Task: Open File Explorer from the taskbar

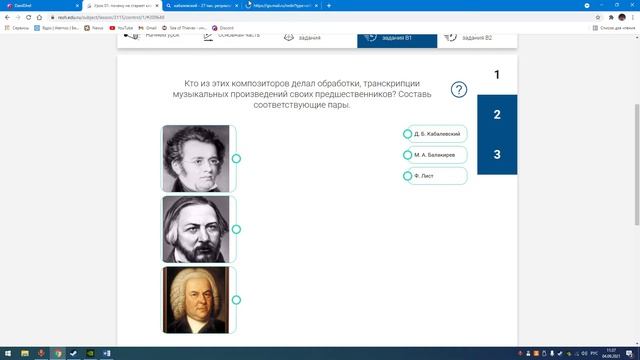Action: pyautogui.click(x=25, y=353)
